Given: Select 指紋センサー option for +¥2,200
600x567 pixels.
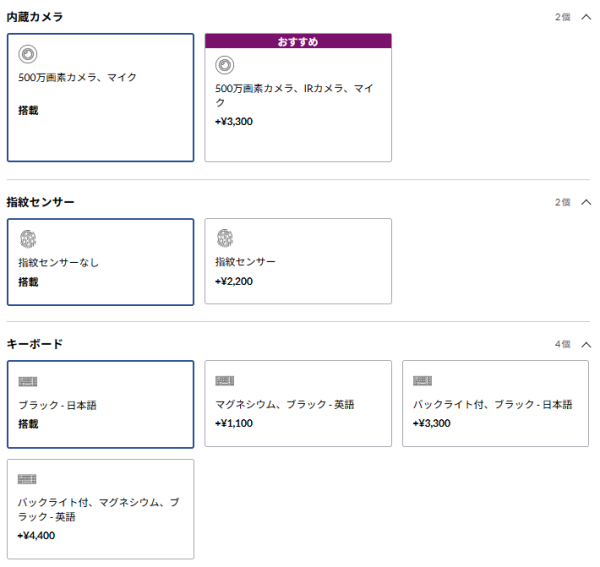Looking at the screenshot, I should [298, 261].
